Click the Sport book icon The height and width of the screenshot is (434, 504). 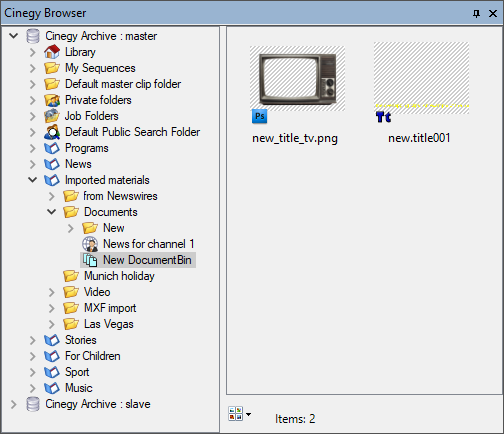[52, 372]
